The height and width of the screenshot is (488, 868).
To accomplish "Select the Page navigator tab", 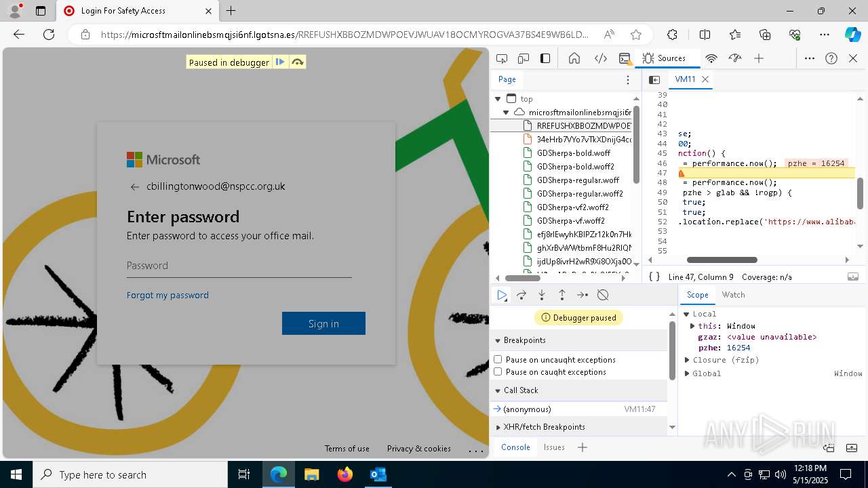I will [507, 79].
